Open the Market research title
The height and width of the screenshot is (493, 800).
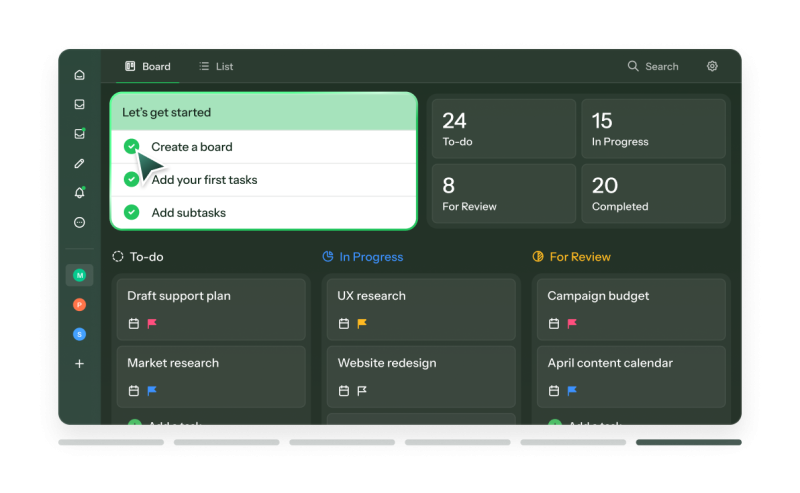tap(173, 363)
